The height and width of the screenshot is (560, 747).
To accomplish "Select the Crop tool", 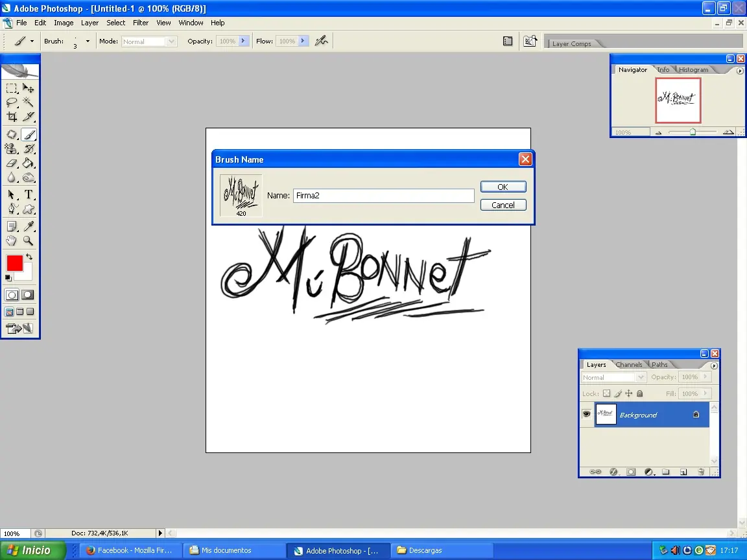I will [x=11, y=117].
